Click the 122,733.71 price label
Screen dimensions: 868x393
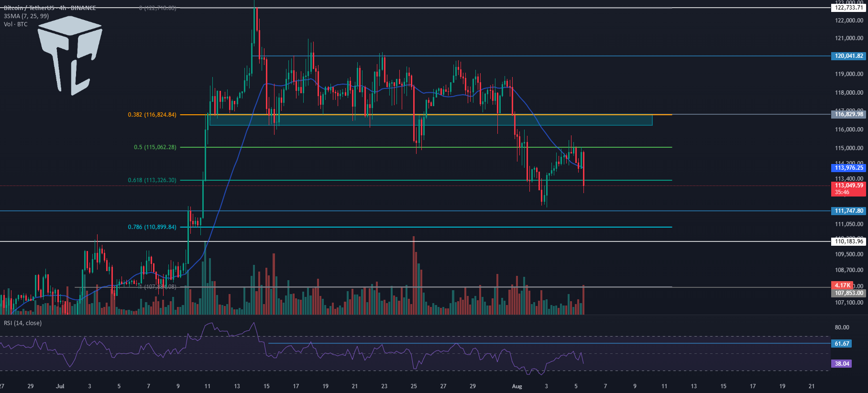(x=849, y=8)
